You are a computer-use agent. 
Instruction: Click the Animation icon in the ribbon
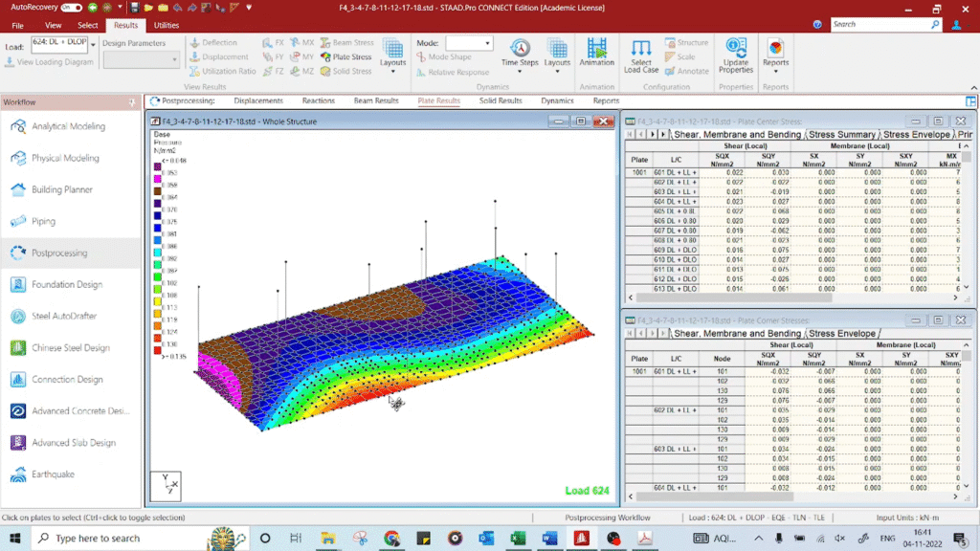click(x=597, y=48)
